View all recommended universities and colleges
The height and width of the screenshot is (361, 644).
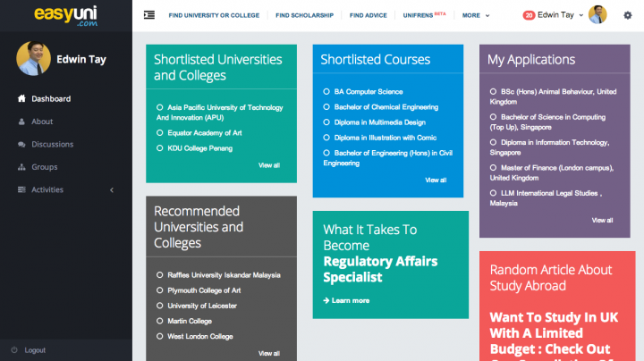click(x=269, y=353)
